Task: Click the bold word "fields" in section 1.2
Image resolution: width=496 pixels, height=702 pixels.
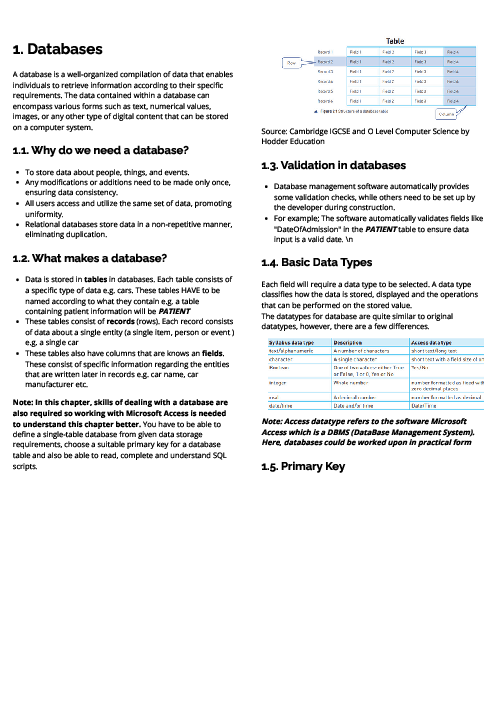Action: [213, 353]
